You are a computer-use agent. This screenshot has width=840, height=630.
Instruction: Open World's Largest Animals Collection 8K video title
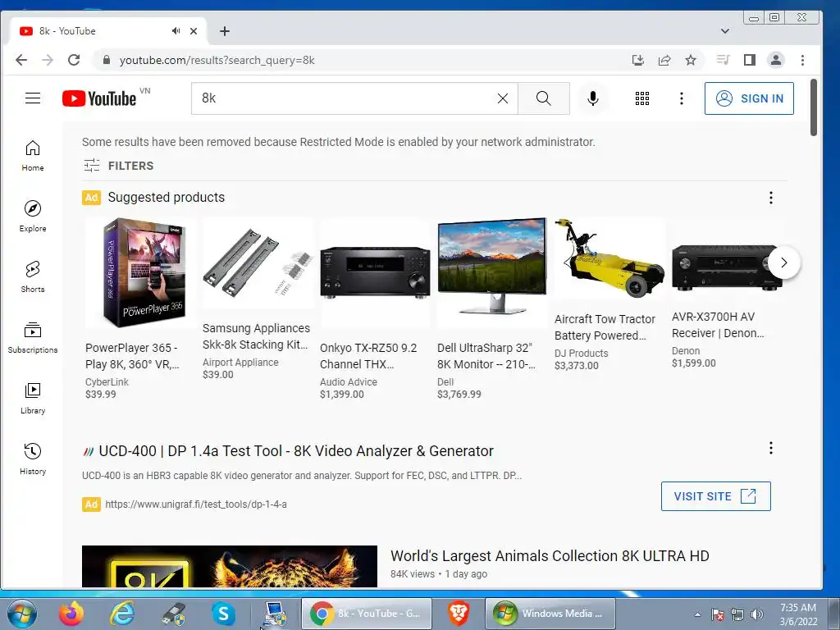coord(550,556)
